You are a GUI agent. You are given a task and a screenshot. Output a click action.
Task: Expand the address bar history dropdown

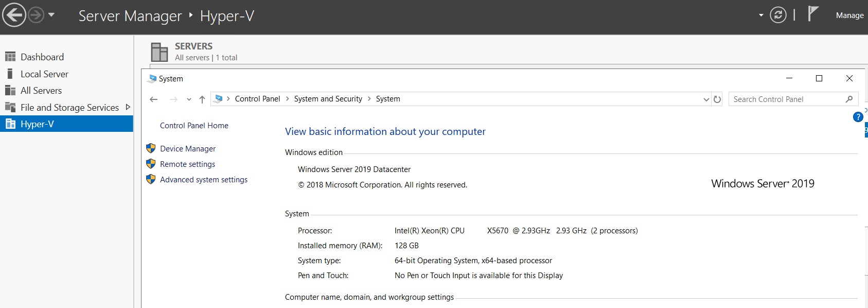(x=706, y=99)
